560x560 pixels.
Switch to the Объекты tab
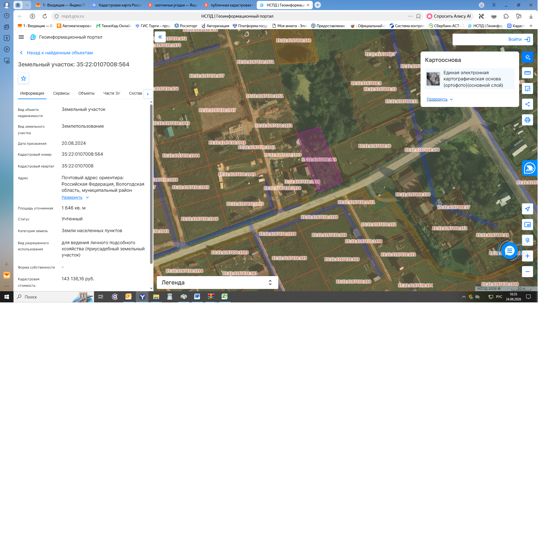86,93
